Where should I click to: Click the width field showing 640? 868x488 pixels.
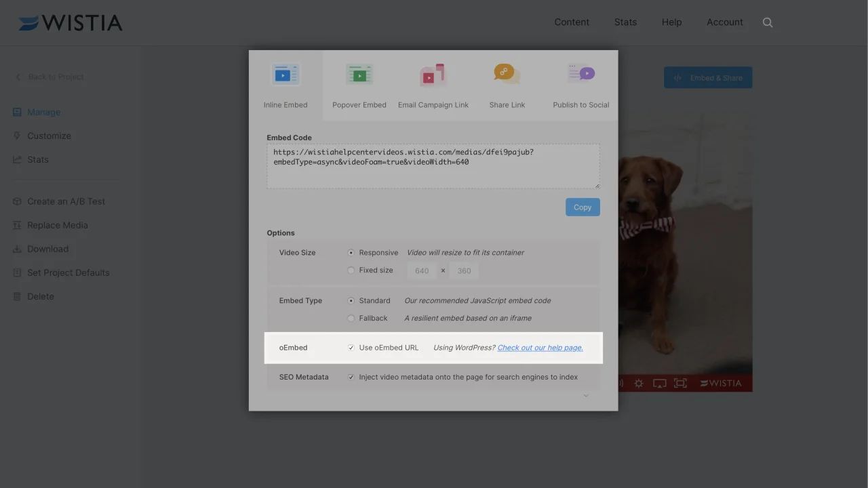click(x=422, y=270)
